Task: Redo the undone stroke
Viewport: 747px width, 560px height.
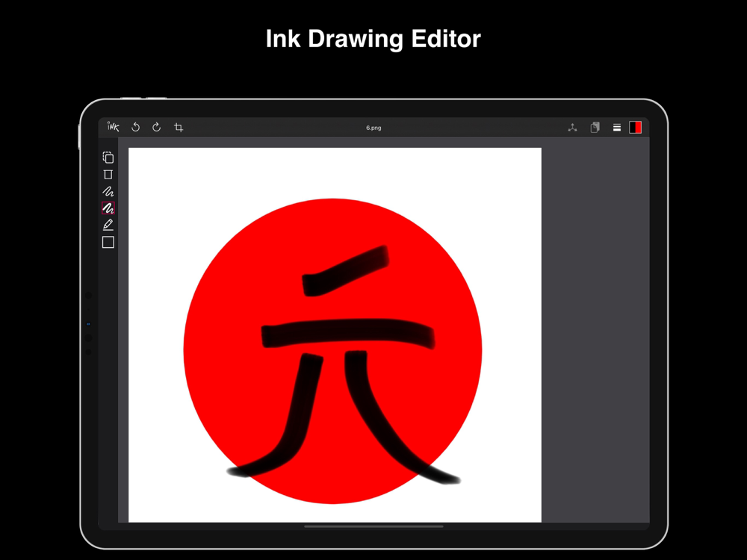Action: 156,127
